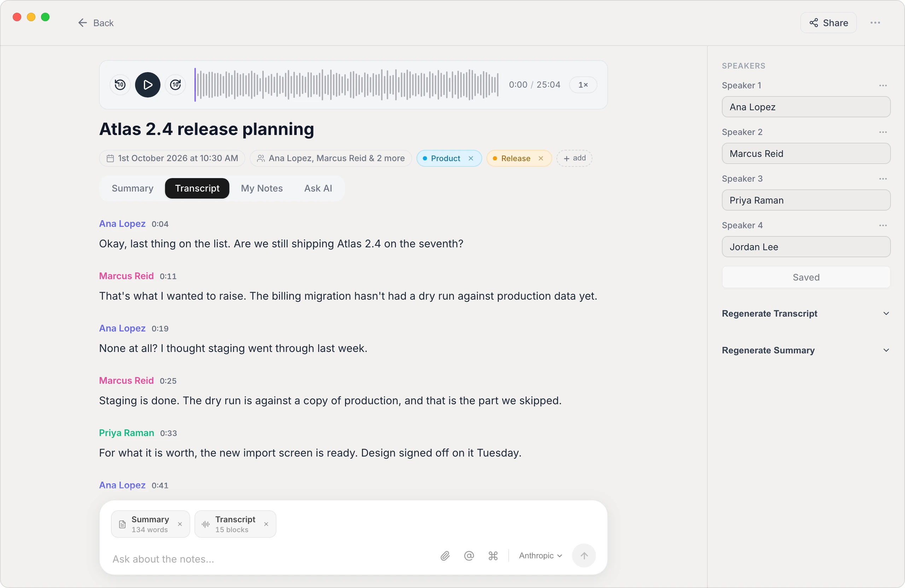This screenshot has width=905, height=588.
Task: Send the question with the arrow button
Action: point(584,556)
